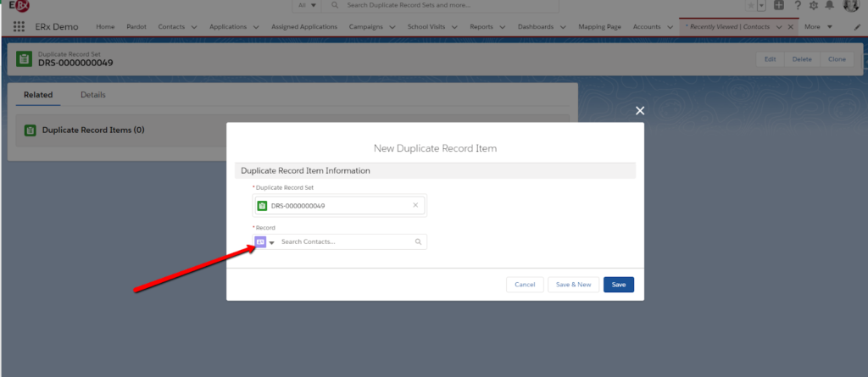Open the Help question mark icon
868x377 pixels.
point(797,6)
